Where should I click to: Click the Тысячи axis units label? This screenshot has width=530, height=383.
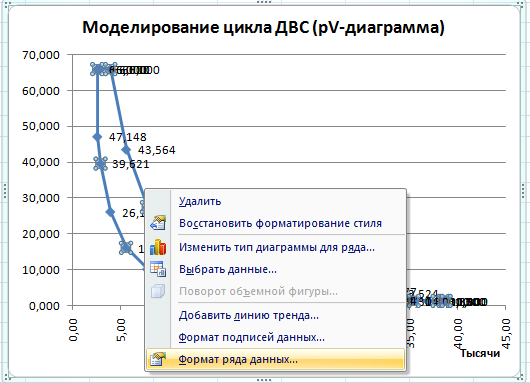coord(480,353)
